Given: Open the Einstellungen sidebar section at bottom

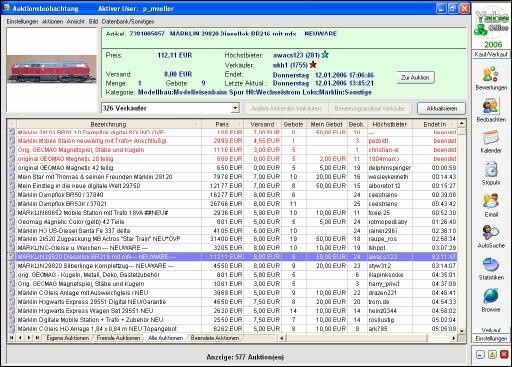Looking at the screenshot, I should tap(491, 338).
